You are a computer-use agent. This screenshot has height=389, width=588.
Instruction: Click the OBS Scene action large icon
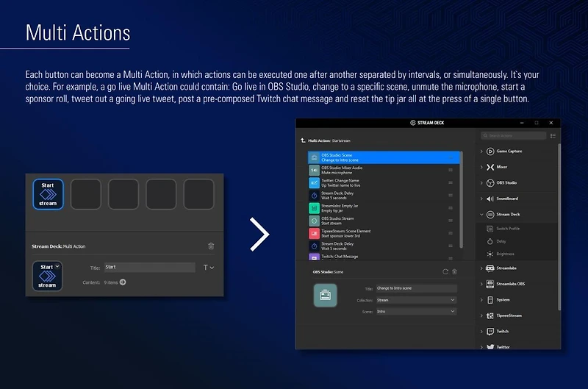click(x=325, y=295)
